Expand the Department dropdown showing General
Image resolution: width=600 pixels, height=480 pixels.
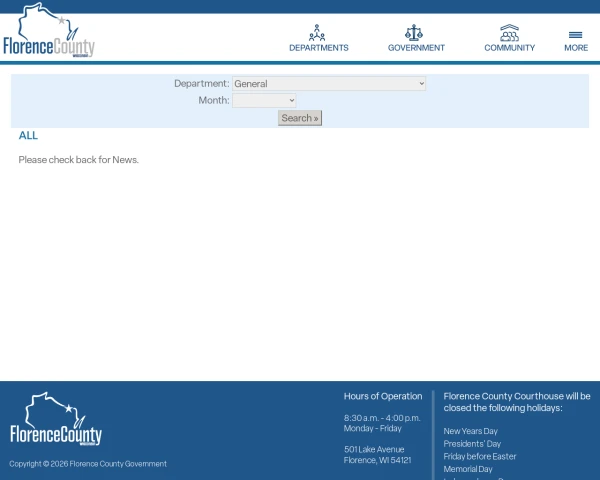click(x=329, y=83)
